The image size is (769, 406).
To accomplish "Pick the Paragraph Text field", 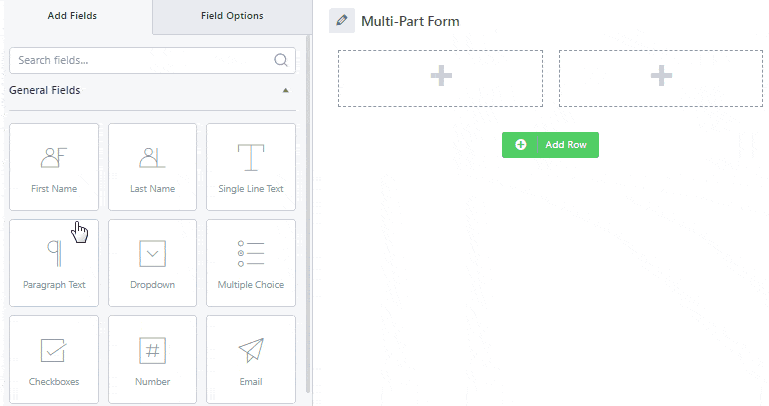I will (x=54, y=263).
